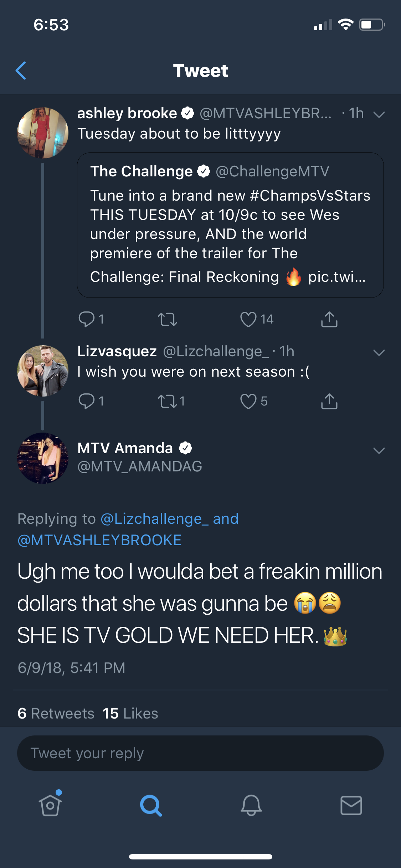Switch to the Search tab
This screenshot has width=401, height=868.
[x=151, y=805]
